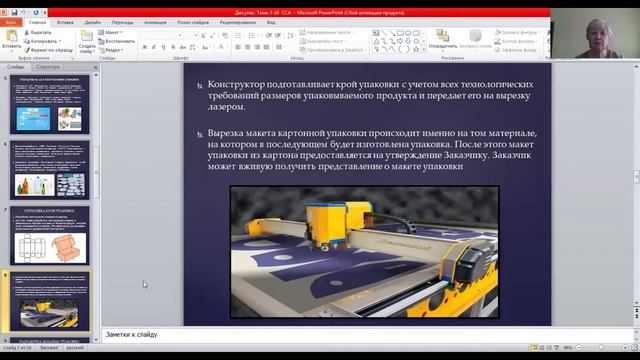Open Выровнять текст dropdown
This screenshot has width=640, height=360.
point(322,41)
